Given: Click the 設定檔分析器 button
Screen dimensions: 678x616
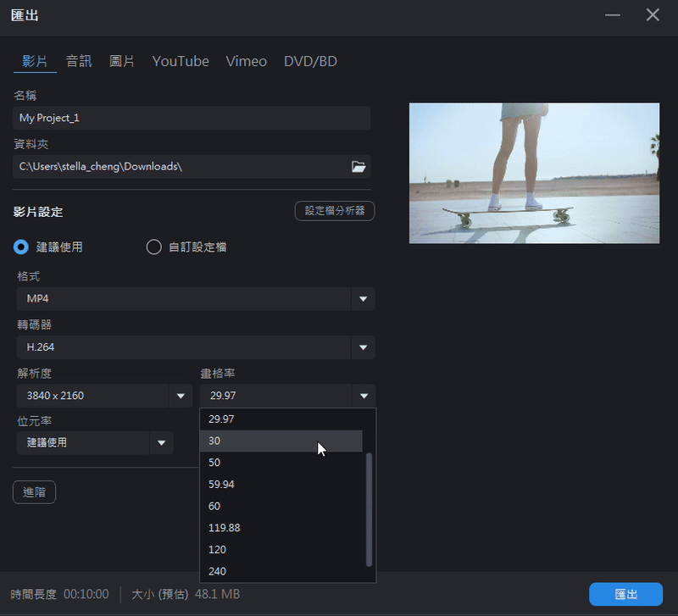Looking at the screenshot, I should tap(335, 211).
